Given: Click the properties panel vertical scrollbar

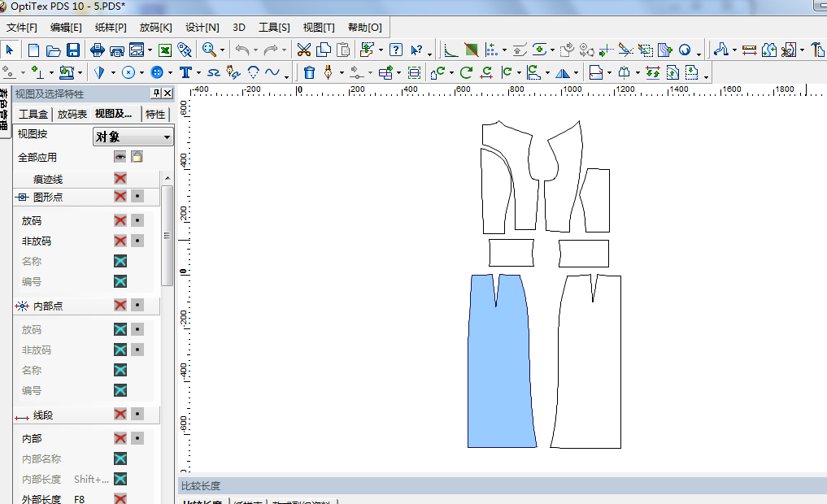Looking at the screenshot, I should [167, 236].
